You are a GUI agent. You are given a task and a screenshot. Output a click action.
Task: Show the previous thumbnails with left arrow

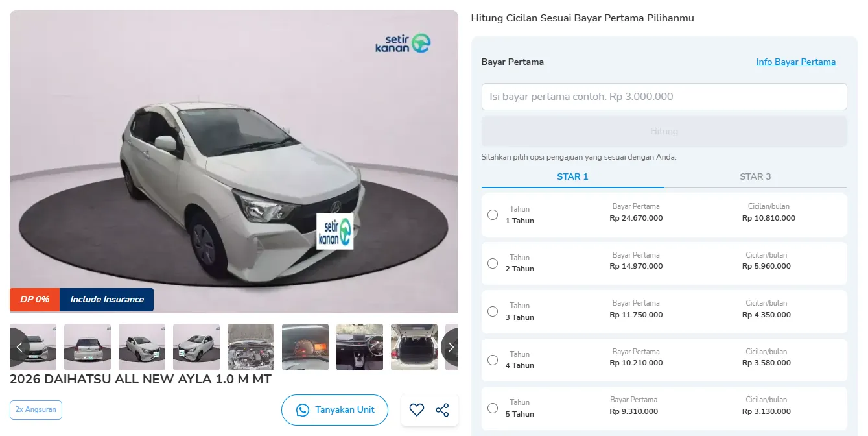19,347
